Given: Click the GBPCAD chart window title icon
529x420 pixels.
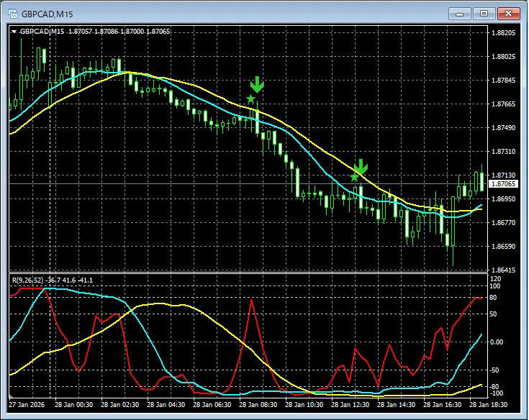Looking at the screenshot, I should click(12, 13).
